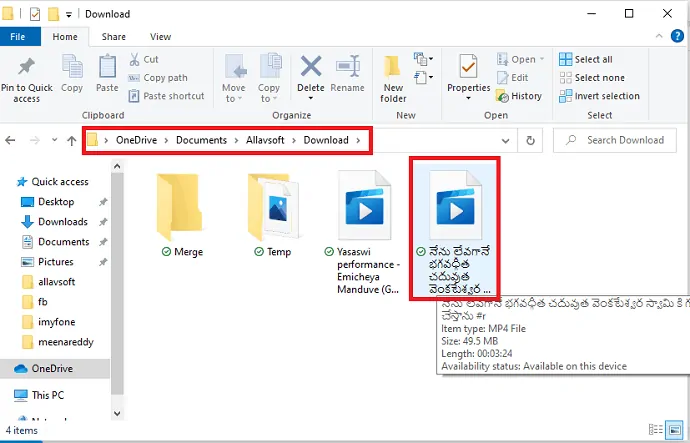Go up one directory level
The image size is (690, 443).
pyautogui.click(x=71, y=141)
